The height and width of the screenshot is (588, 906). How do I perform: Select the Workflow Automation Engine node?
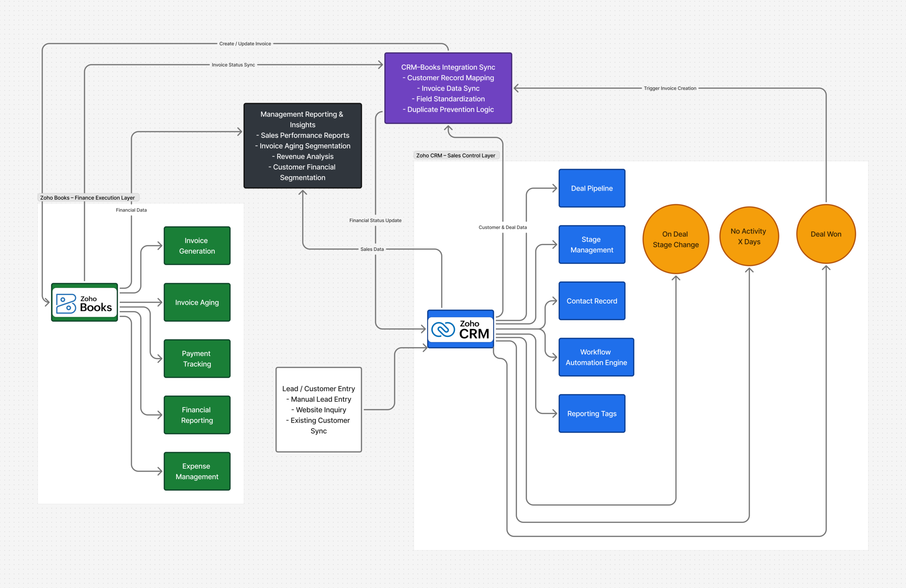[x=596, y=357]
